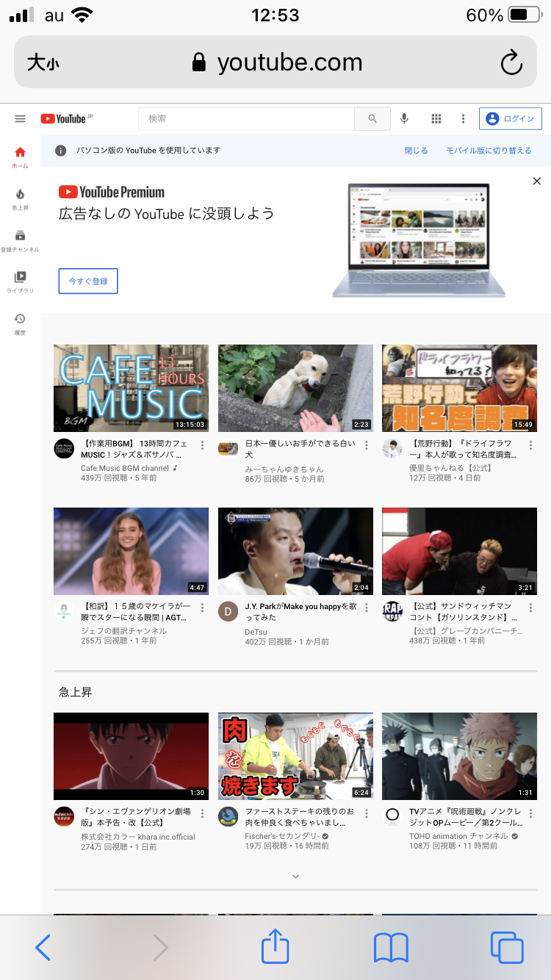The width and height of the screenshot is (551, 980).
Task: Tap the Safari share icon
Action: pyautogui.click(x=275, y=947)
